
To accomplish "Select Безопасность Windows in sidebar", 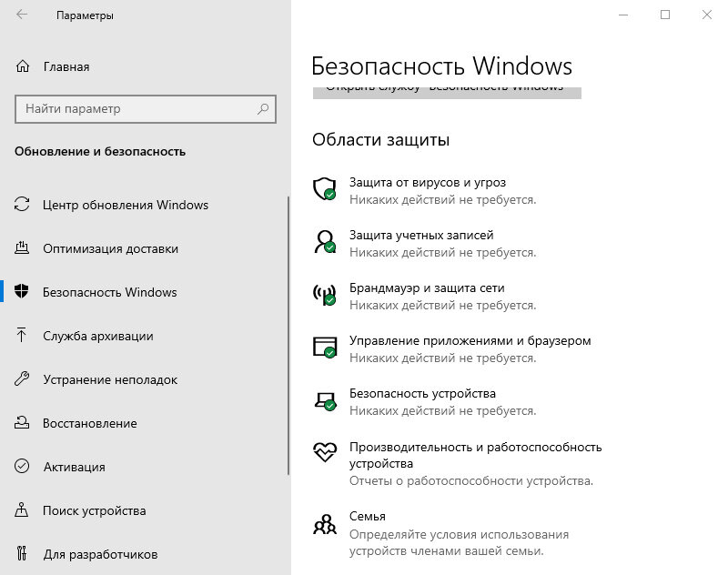I will [109, 292].
